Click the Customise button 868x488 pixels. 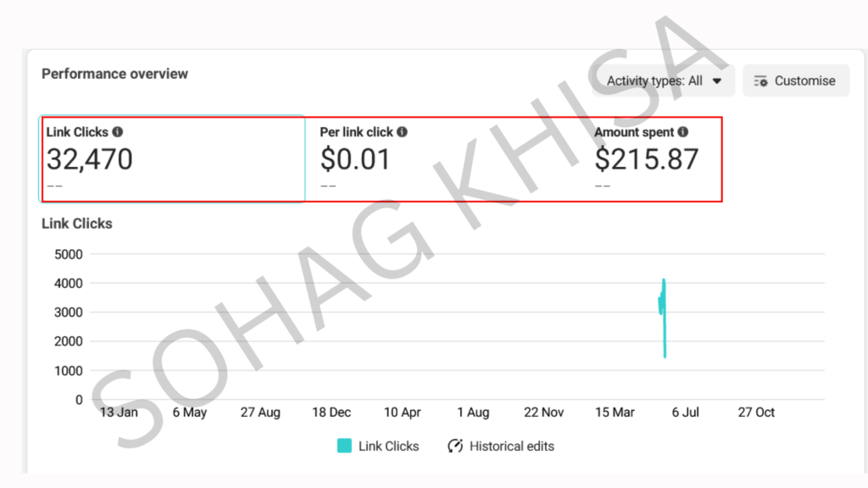(x=795, y=80)
